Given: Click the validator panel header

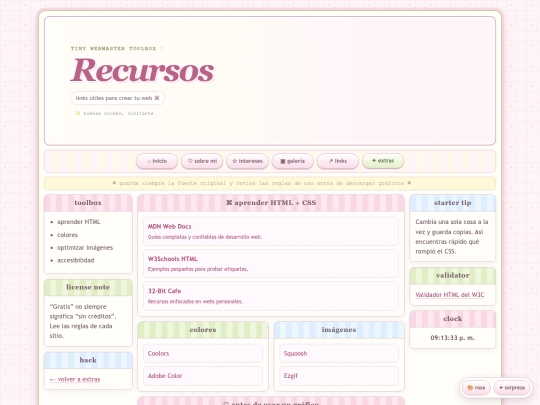Looking at the screenshot, I should point(453,276).
